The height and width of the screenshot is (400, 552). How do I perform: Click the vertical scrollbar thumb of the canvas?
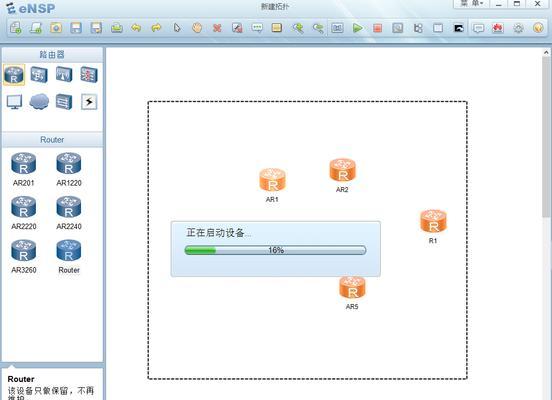click(546, 137)
